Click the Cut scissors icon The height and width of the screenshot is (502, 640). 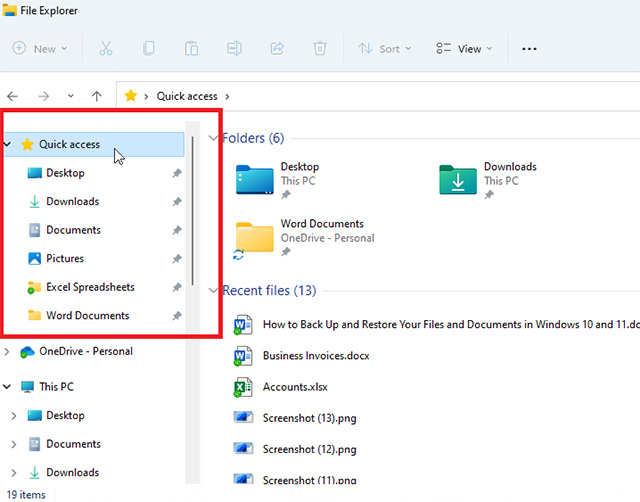pyautogui.click(x=106, y=48)
